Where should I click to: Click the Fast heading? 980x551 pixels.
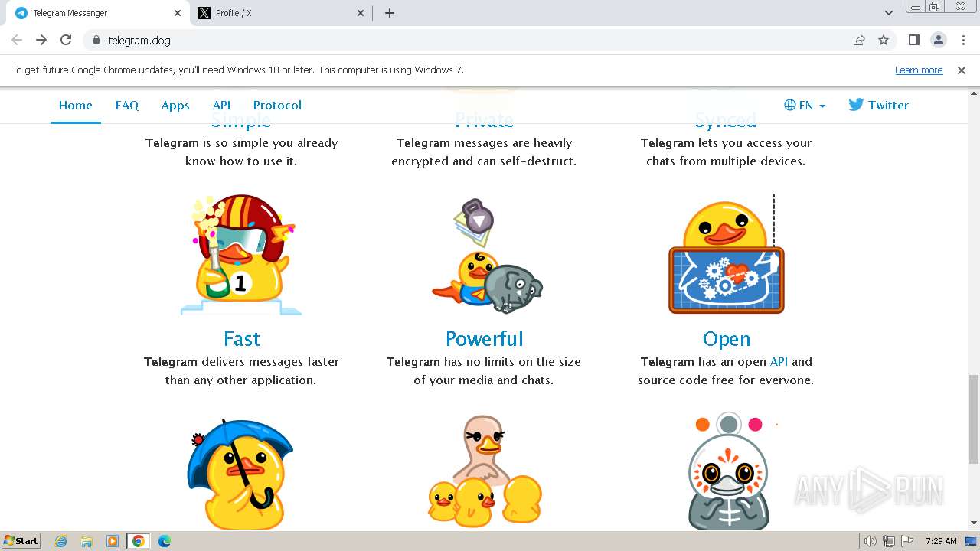pos(242,338)
